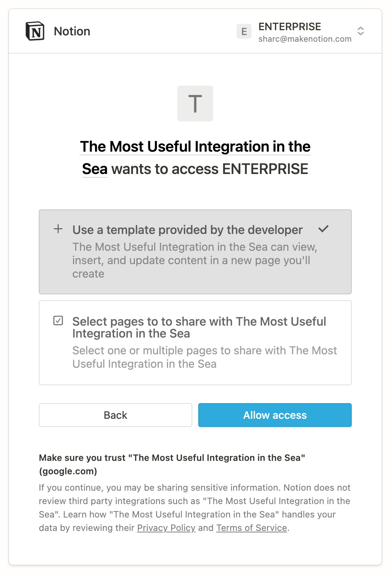Click ENTERPRISE workspace name in header

point(290,26)
